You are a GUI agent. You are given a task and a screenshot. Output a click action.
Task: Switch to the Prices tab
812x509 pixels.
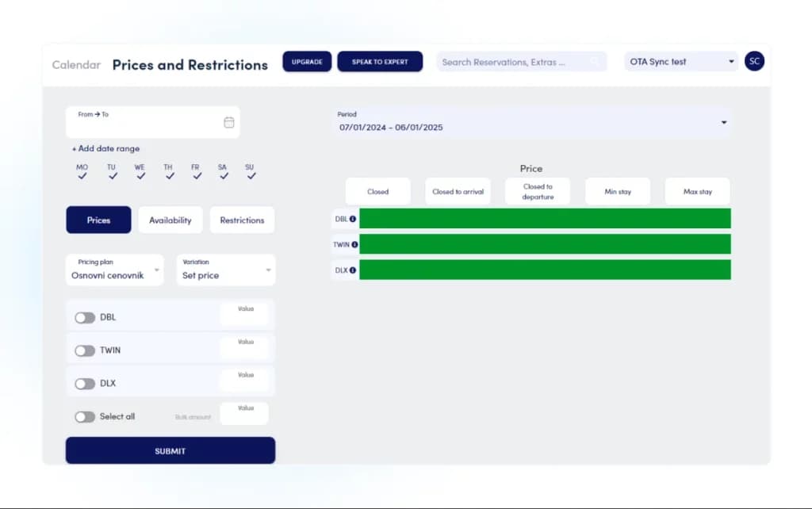(98, 220)
